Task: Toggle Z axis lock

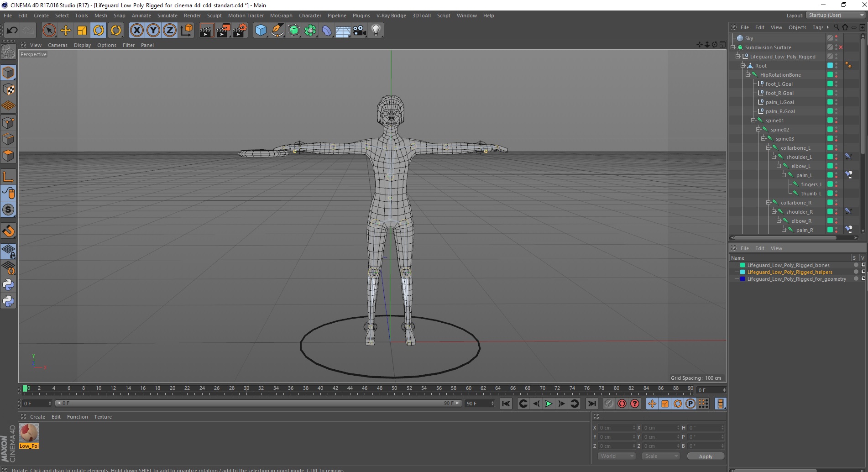Action: point(170,31)
